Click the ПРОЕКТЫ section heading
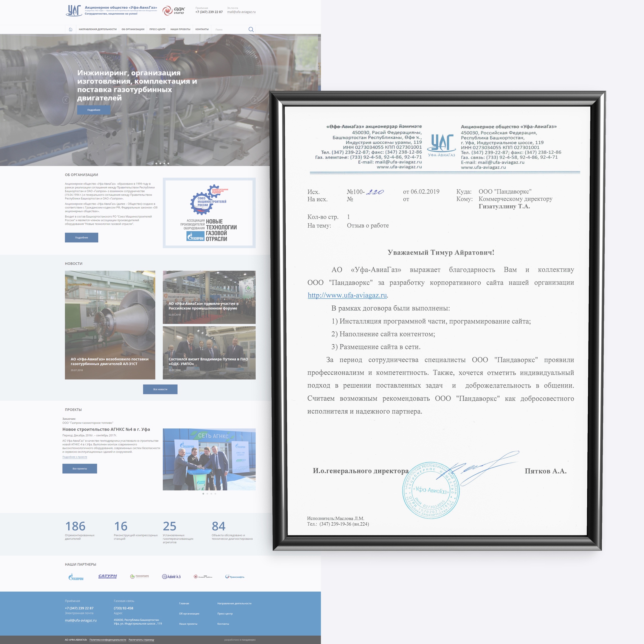This screenshot has width=644, height=644. (73, 410)
